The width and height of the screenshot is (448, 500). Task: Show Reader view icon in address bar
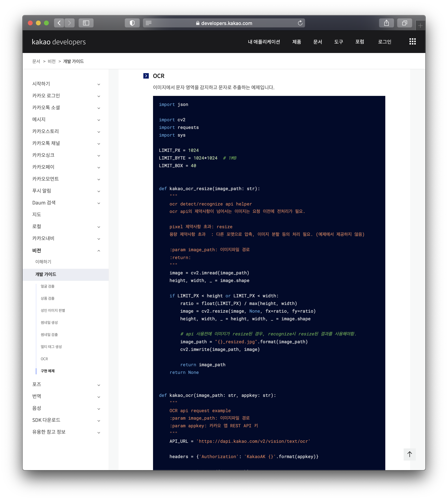tap(148, 23)
